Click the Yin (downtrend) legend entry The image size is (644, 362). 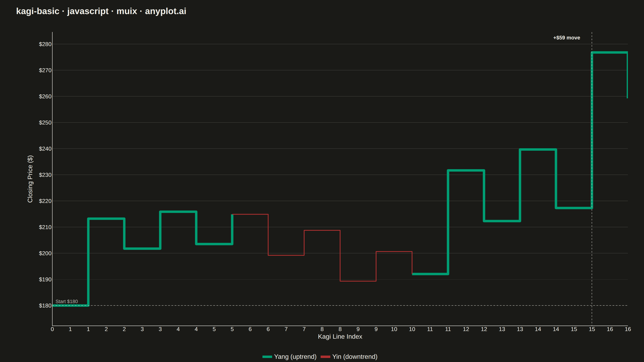pos(349,357)
